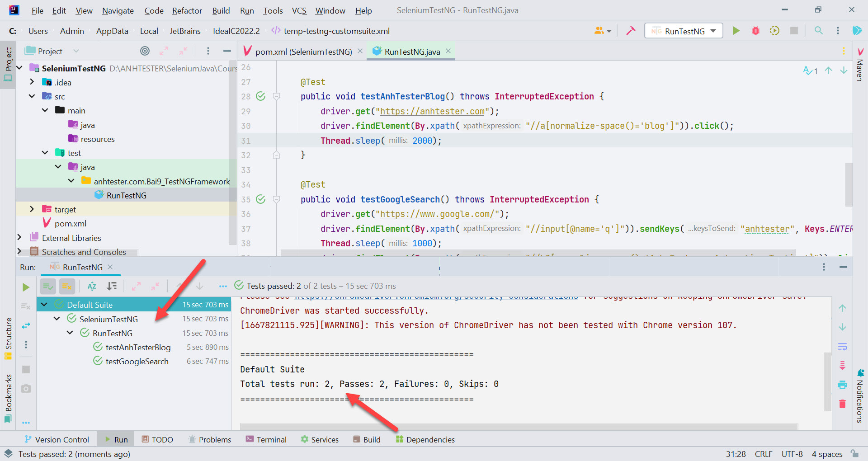Open the Problems tool window
The width and height of the screenshot is (868, 461).
[x=209, y=439]
